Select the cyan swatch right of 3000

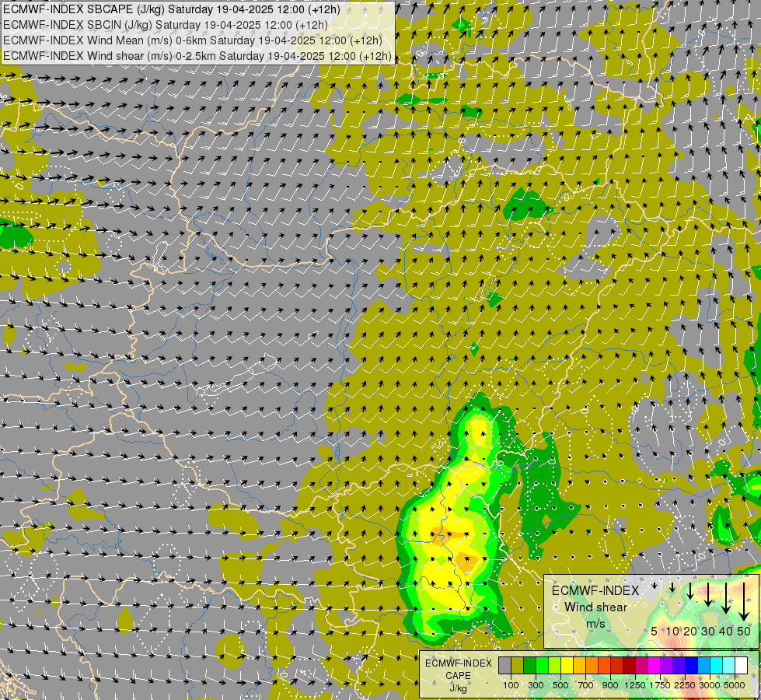pos(717,666)
